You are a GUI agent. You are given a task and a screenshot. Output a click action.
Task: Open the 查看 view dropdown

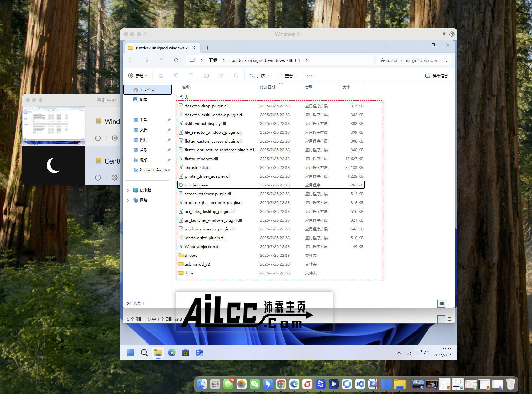coord(287,76)
